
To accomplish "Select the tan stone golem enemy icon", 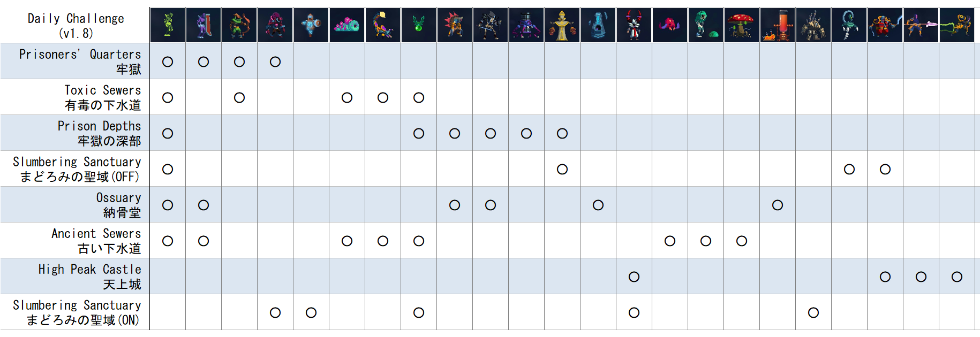I will tap(813, 25).
